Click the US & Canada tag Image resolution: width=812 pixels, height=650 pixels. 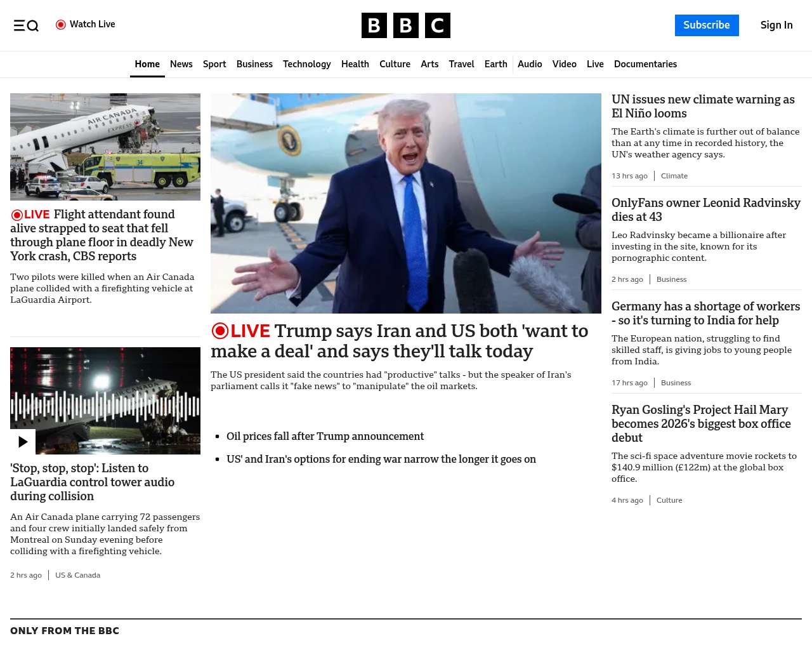(x=77, y=575)
